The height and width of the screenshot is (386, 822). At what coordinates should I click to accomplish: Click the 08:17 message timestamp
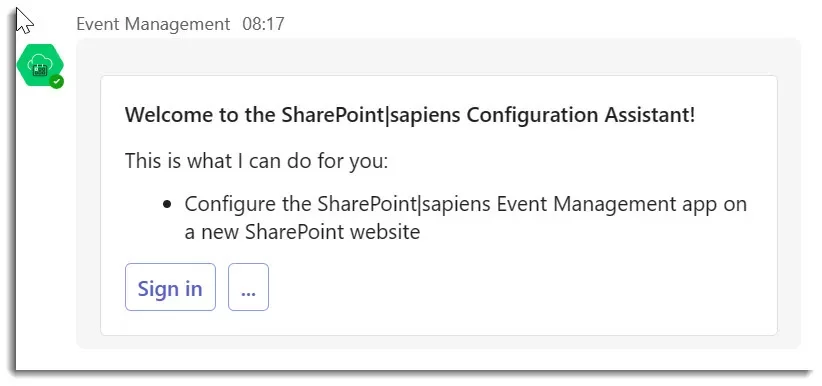[263, 24]
